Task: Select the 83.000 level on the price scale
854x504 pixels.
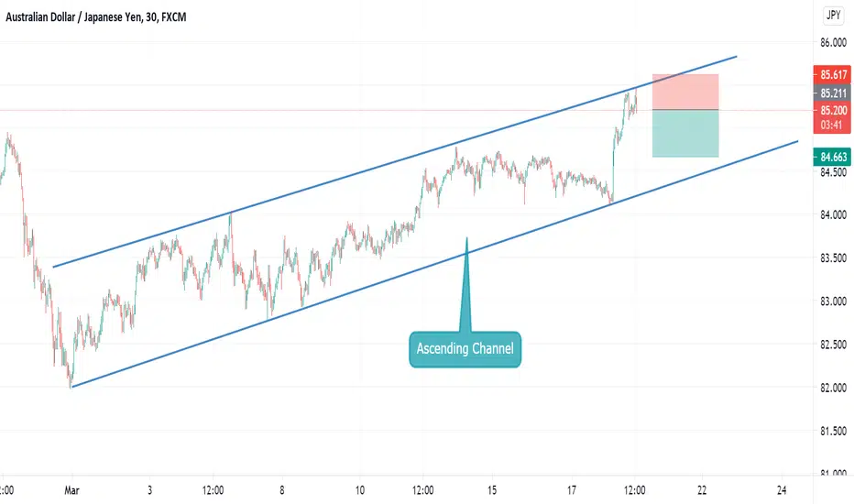Action: pos(833,301)
